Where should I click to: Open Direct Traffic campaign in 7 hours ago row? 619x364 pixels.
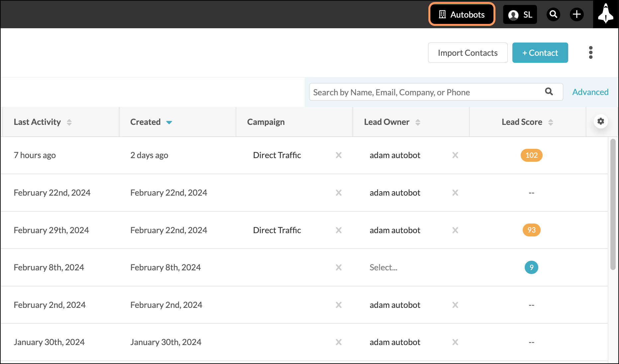pos(277,155)
